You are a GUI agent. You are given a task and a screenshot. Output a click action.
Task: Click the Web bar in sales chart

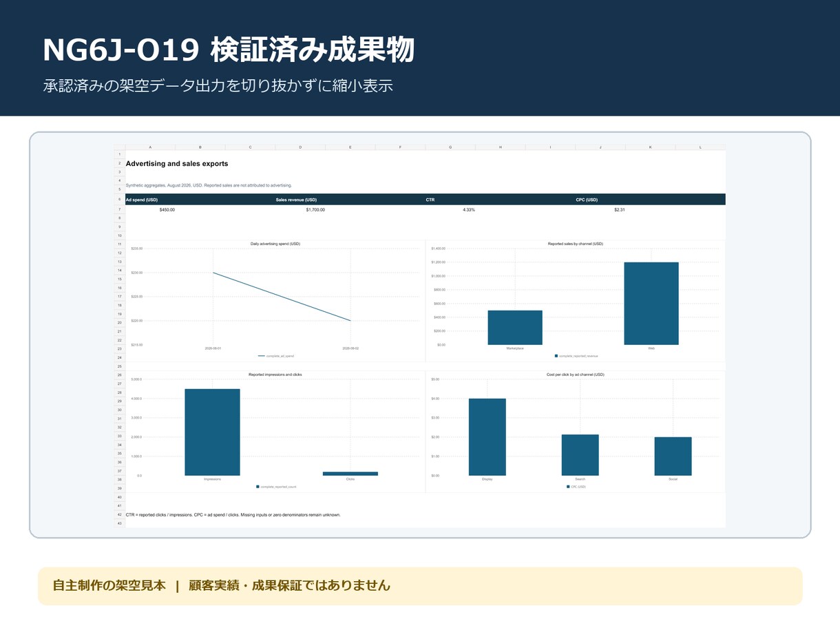651,304
